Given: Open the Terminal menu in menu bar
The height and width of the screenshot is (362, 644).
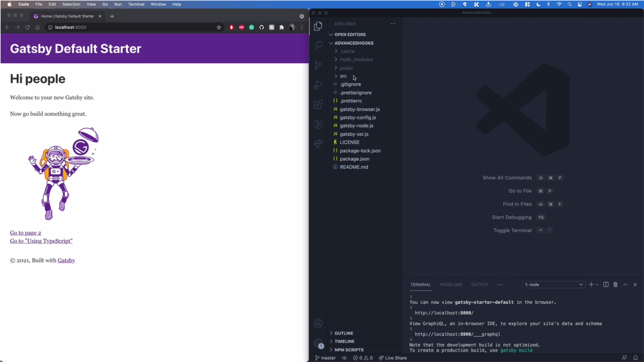Looking at the screenshot, I should pos(136,4).
